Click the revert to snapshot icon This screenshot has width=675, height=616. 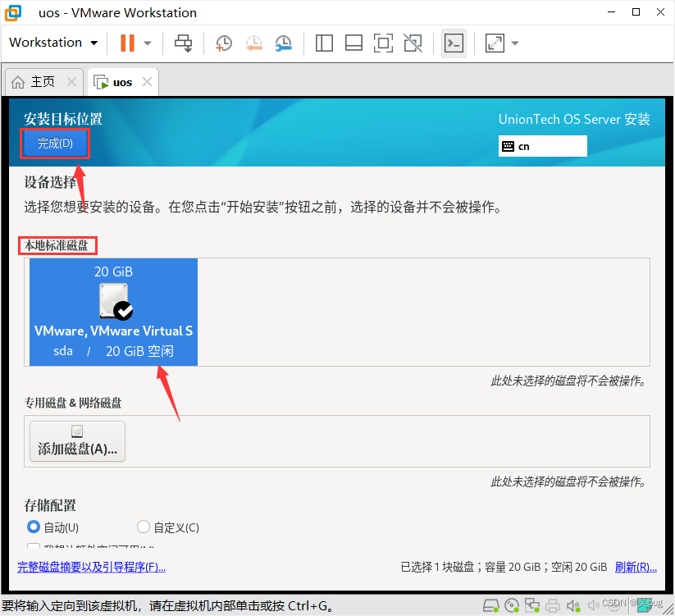coord(254,43)
